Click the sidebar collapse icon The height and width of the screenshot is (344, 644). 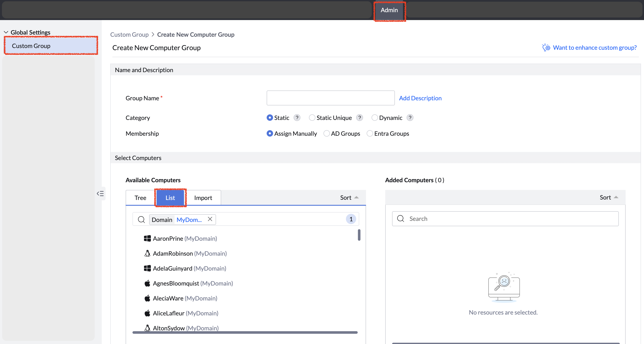coord(100,194)
